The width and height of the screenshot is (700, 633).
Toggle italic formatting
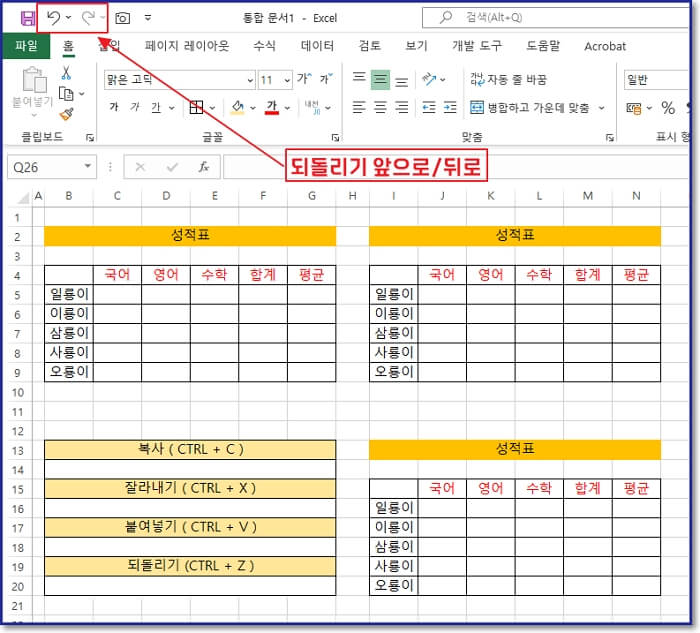(x=135, y=107)
